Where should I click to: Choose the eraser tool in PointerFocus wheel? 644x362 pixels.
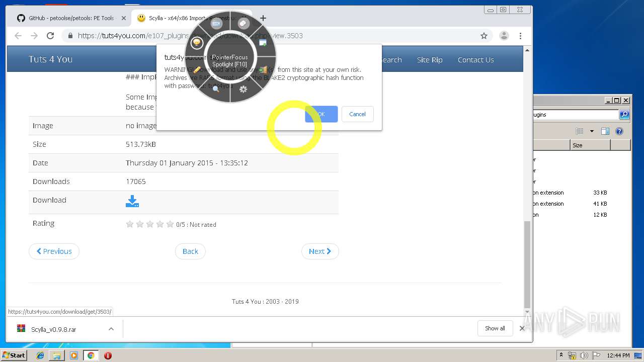pyautogui.click(x=244, y=23)
